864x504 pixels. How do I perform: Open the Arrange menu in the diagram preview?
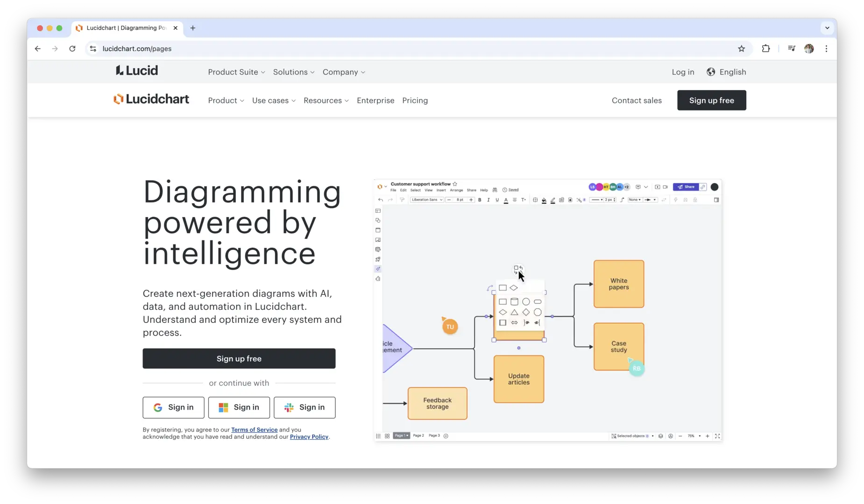coord(456,190)
